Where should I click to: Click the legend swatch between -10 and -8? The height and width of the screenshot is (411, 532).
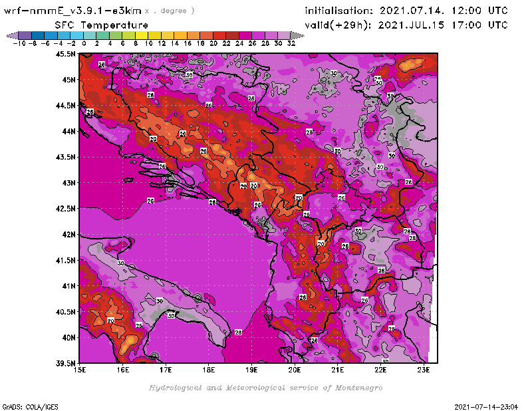click(x=25, y=35)
